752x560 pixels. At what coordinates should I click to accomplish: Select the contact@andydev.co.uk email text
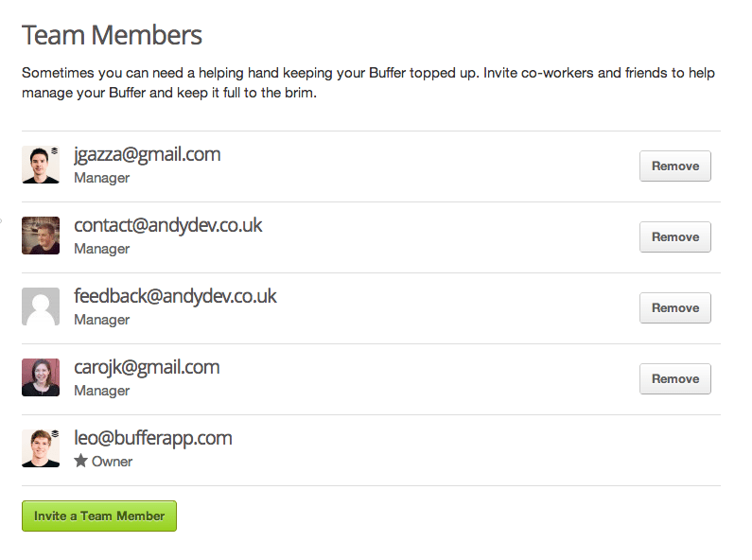pos(167,225)
